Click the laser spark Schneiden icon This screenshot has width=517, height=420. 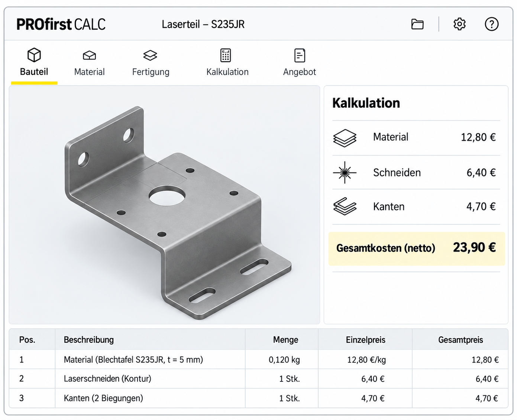point(345,172)
